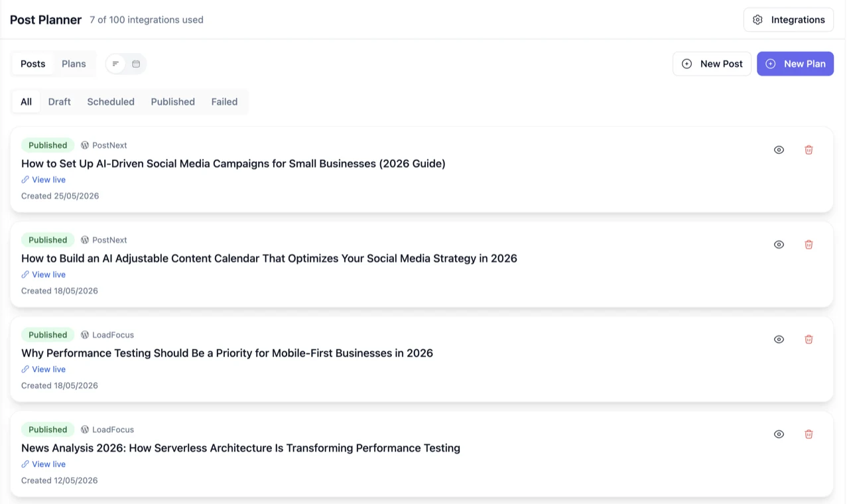849x504 pixels.
Task: Click the Post Planner heading
Action: pos(46,20)
